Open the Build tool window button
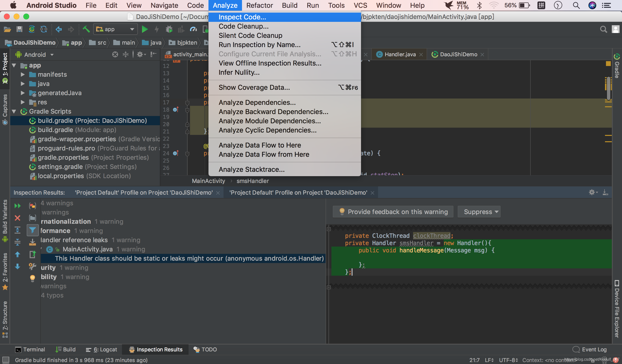Viewport: 622px width, 364px height. click(65, 349)
